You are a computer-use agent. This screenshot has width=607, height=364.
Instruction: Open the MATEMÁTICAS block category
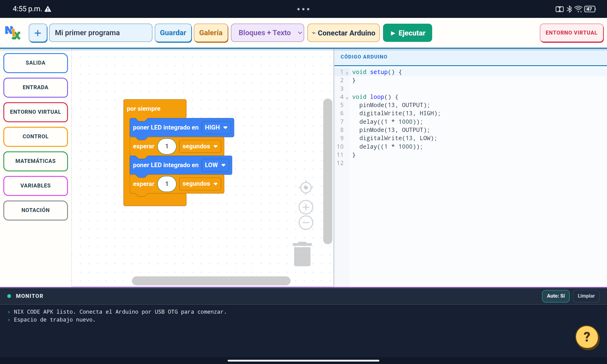pyautogui.click(x=36, y=161)
